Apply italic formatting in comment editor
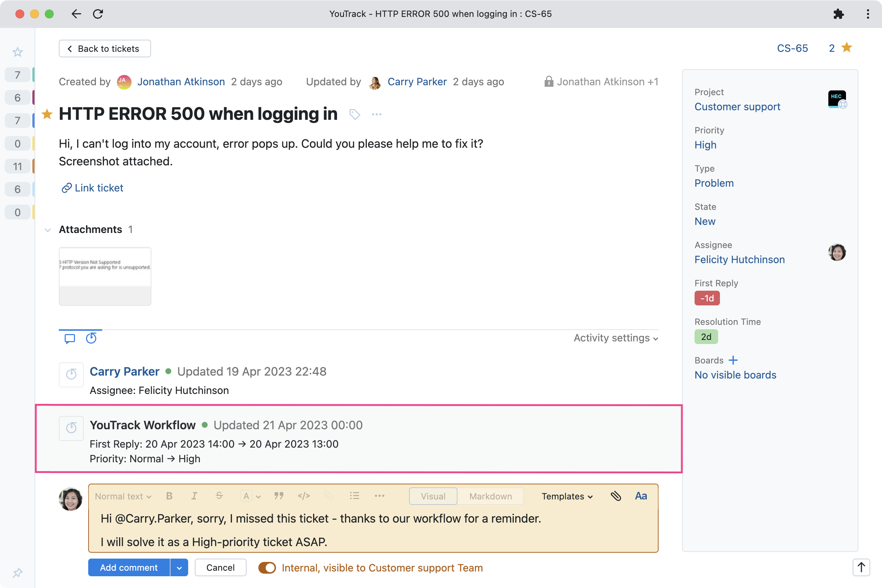Image resolution: width=882 pixels, height=588 pixels. 194,496
